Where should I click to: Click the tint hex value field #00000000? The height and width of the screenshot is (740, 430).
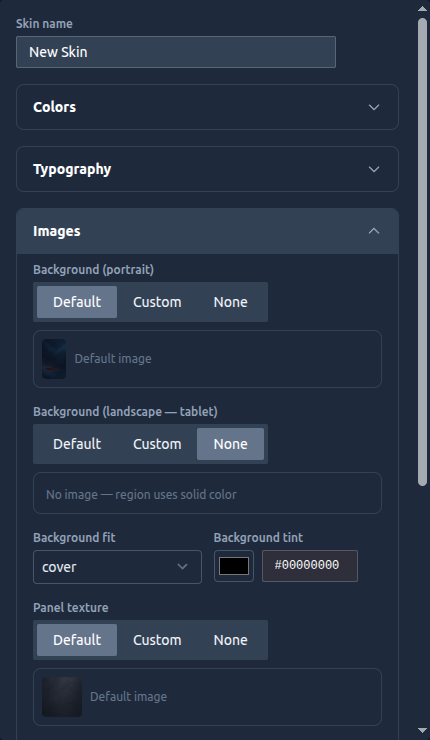click(x=310, y=566)
